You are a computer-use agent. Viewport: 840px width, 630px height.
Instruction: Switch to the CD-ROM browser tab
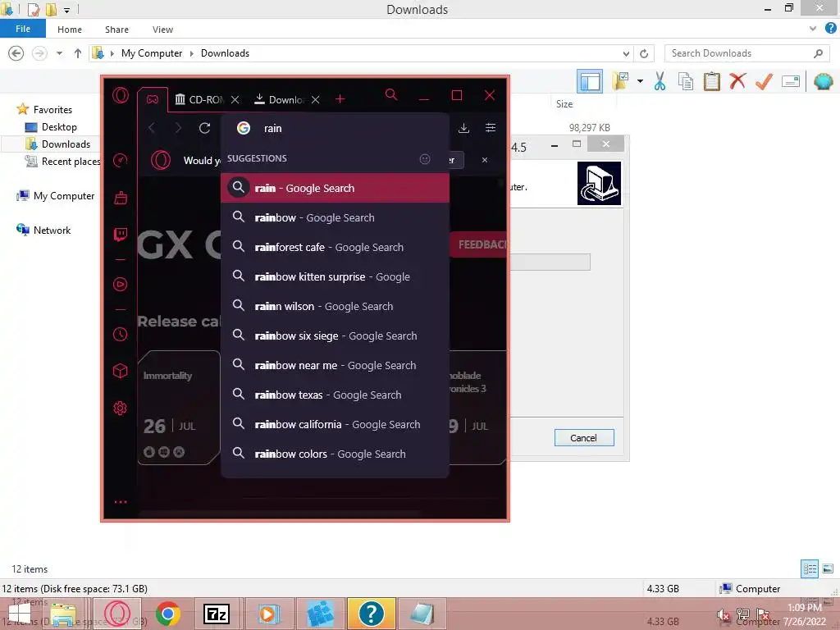point(200,99)
